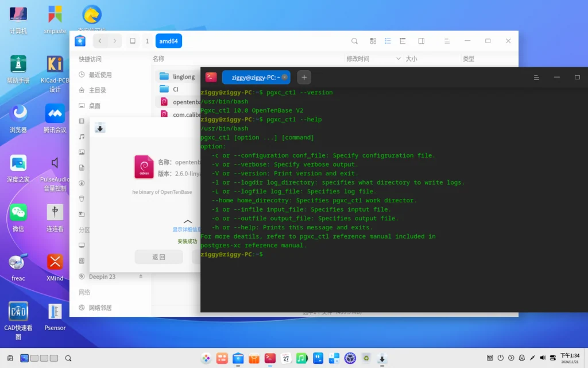Switch file manager to icon grid view
The height and width of the screenshot is (368, 588).
(x=373, y=41)
